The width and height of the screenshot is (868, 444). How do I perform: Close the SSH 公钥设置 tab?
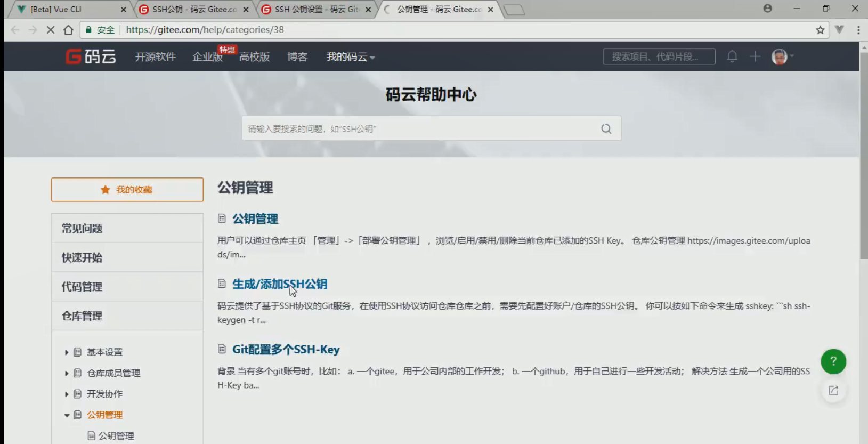(x=368, y=10)
